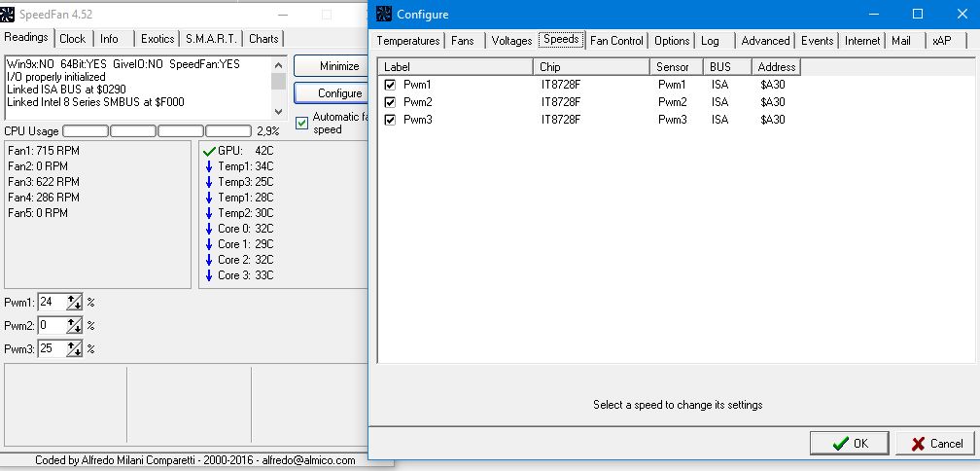Go to the Fan Control tab
Screen dimensions: 980x471
pos(616,41)
